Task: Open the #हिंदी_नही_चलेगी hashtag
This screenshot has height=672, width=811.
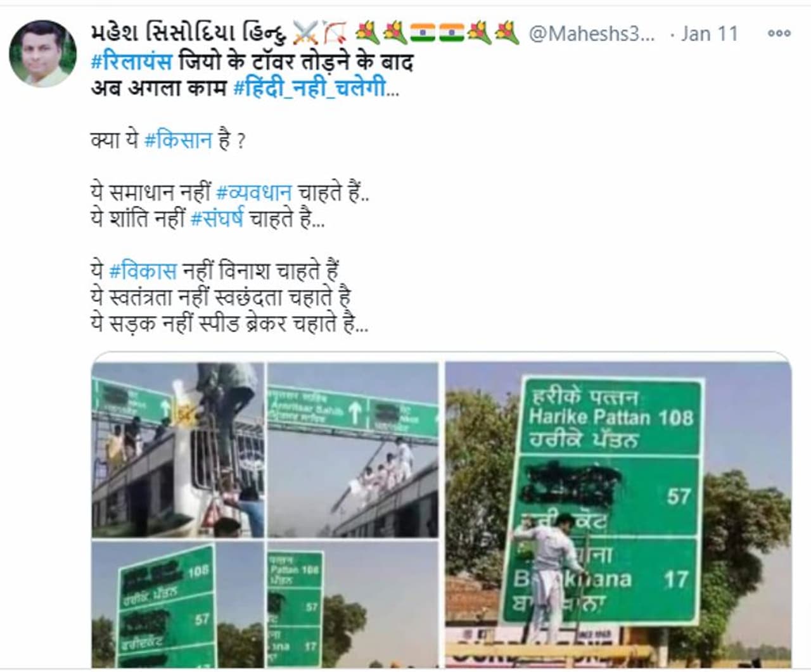Action: tap(310, 88)
